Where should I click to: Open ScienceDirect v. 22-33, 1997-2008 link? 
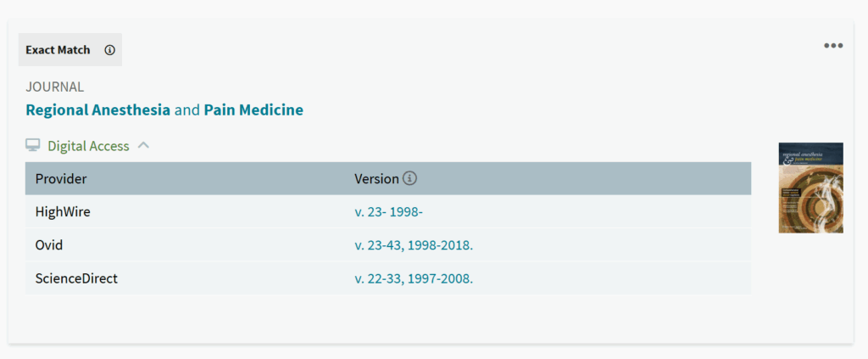(x=414, y=278)
